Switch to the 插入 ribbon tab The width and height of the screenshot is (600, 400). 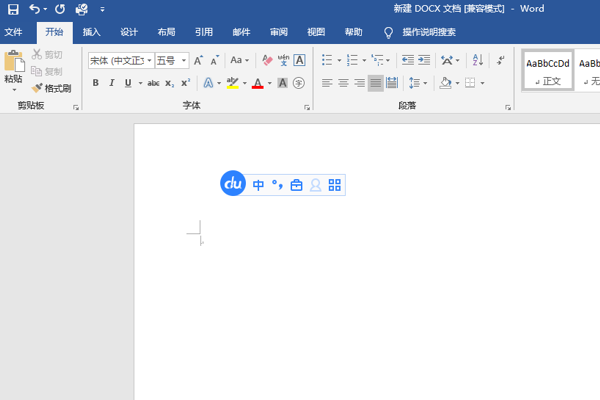pos(91,32)
